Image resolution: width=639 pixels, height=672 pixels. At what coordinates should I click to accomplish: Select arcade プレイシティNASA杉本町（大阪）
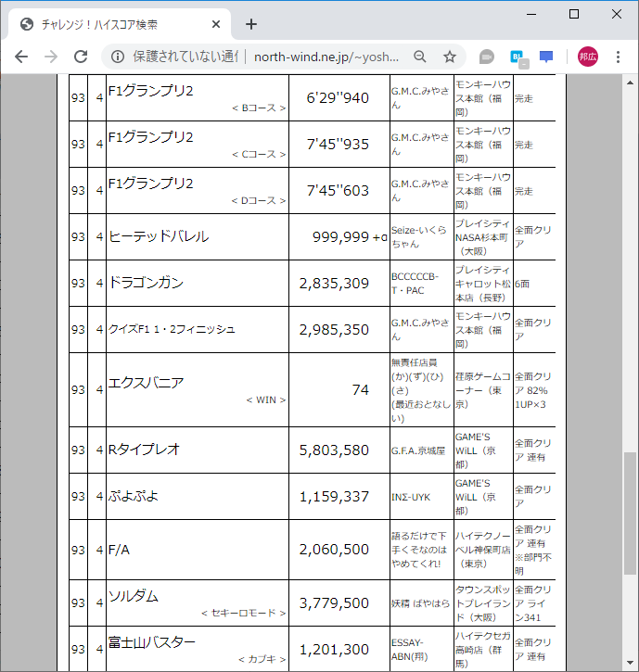[x=483, y=237]
